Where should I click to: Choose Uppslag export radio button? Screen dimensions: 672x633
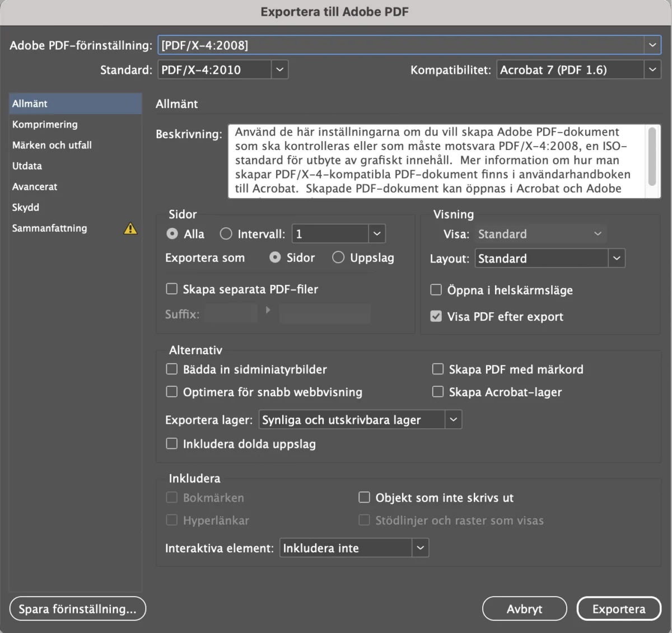(x=338, y=257)
